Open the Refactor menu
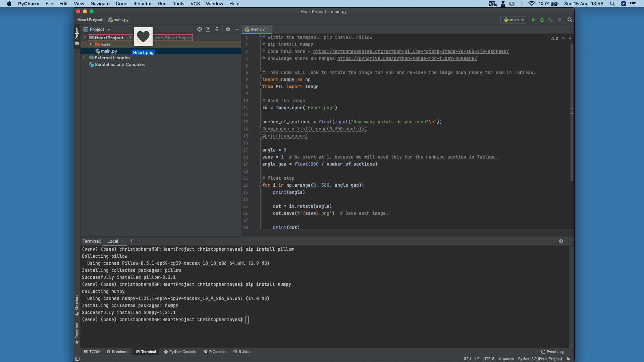 (x=143, y=4)
